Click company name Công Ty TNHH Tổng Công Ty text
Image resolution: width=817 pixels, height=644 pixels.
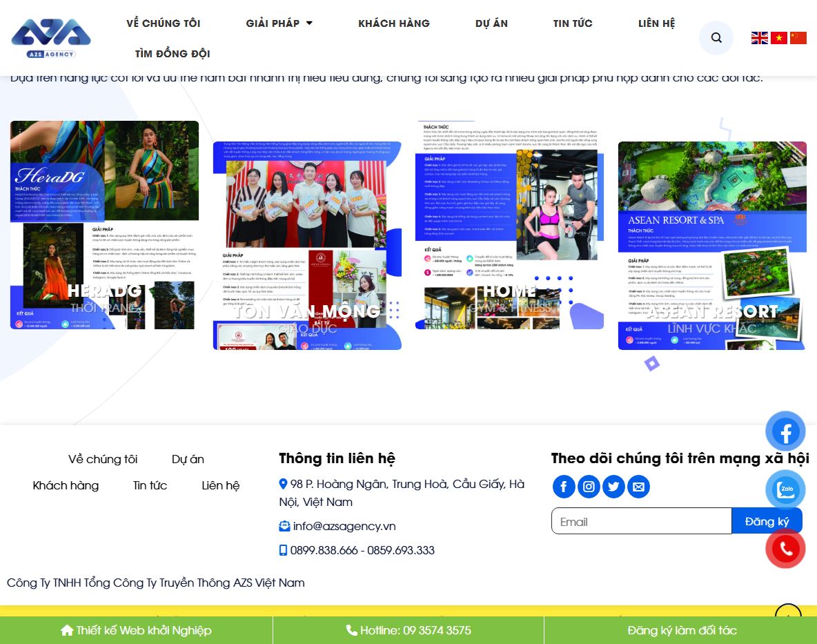coord(156,583)
